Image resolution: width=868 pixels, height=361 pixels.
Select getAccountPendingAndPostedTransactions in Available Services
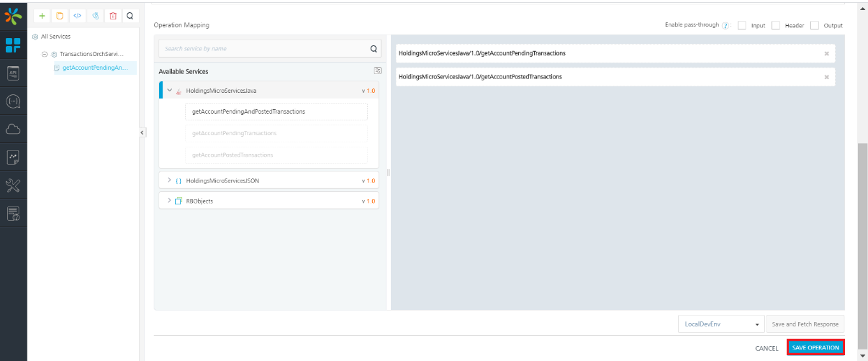tap(248, 111)
